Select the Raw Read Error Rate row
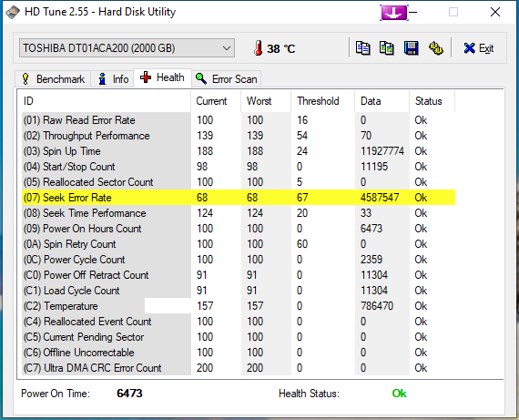519x420 pixels. [239, 120]
